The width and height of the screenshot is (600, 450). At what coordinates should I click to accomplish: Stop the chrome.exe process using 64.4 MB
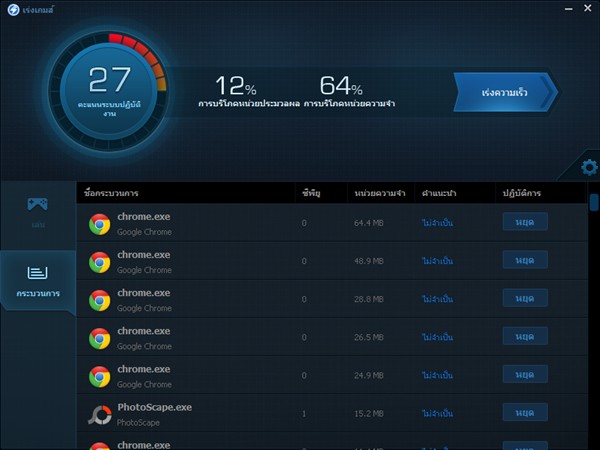tap(525, 222)
